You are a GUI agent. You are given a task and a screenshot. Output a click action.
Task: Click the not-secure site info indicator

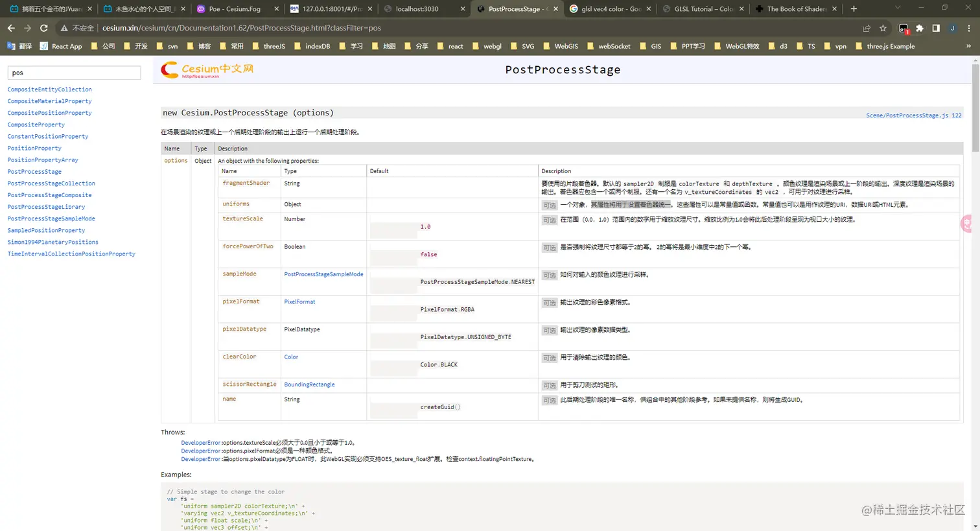[x=77, y=28]
